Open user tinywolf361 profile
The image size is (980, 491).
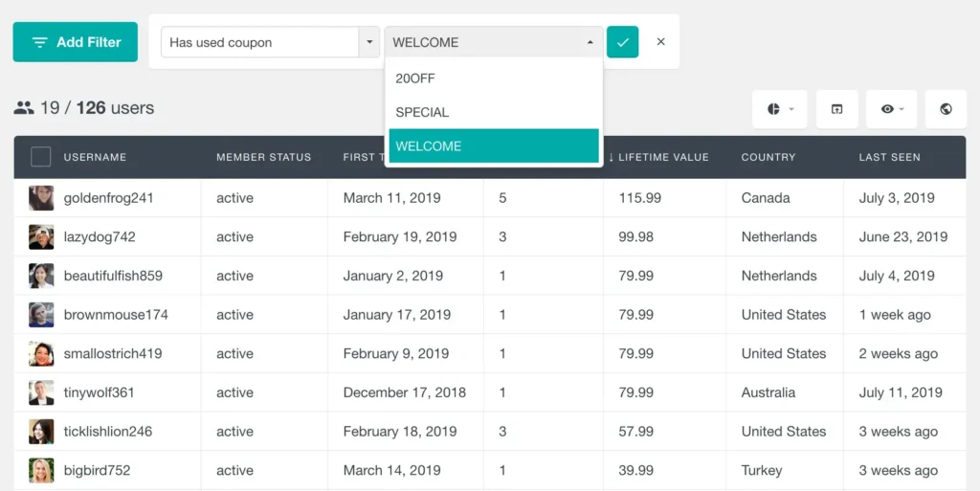pyautogui.click(x=99, y=392)
